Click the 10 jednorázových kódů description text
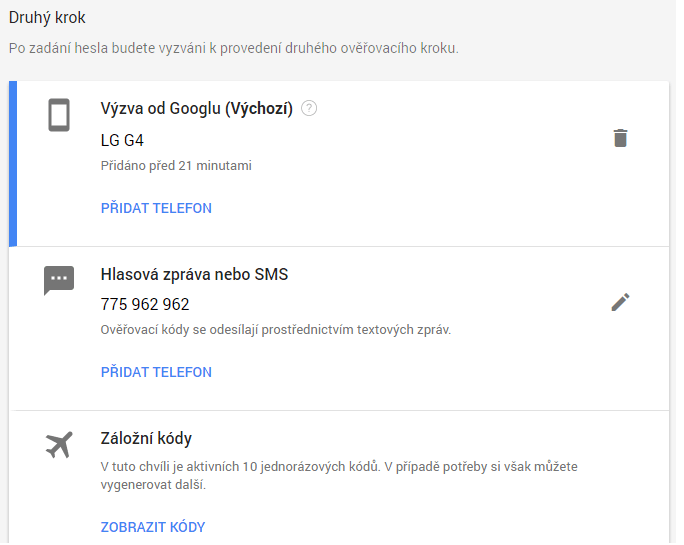This screenshot has width=684, height=545. click(339, 476)
